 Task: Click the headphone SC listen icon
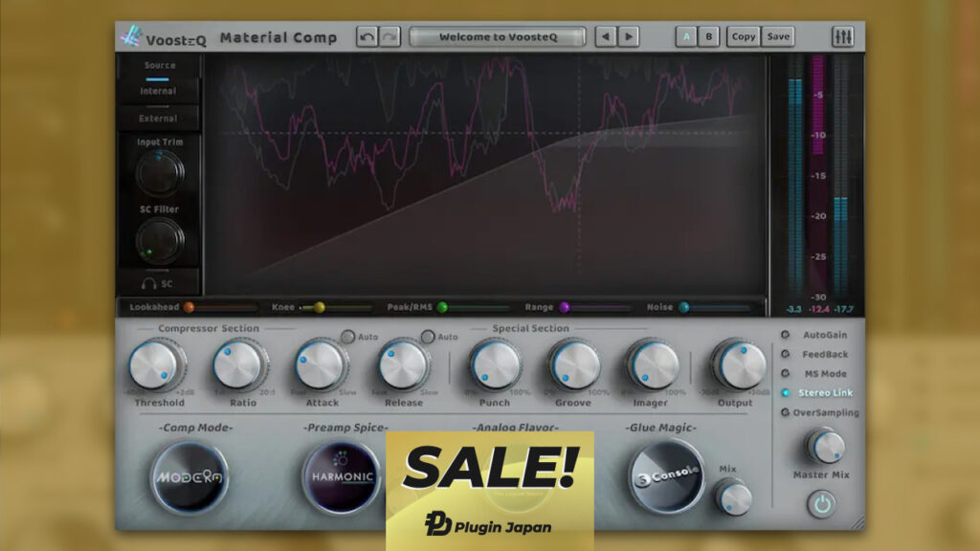pos(158,284)
